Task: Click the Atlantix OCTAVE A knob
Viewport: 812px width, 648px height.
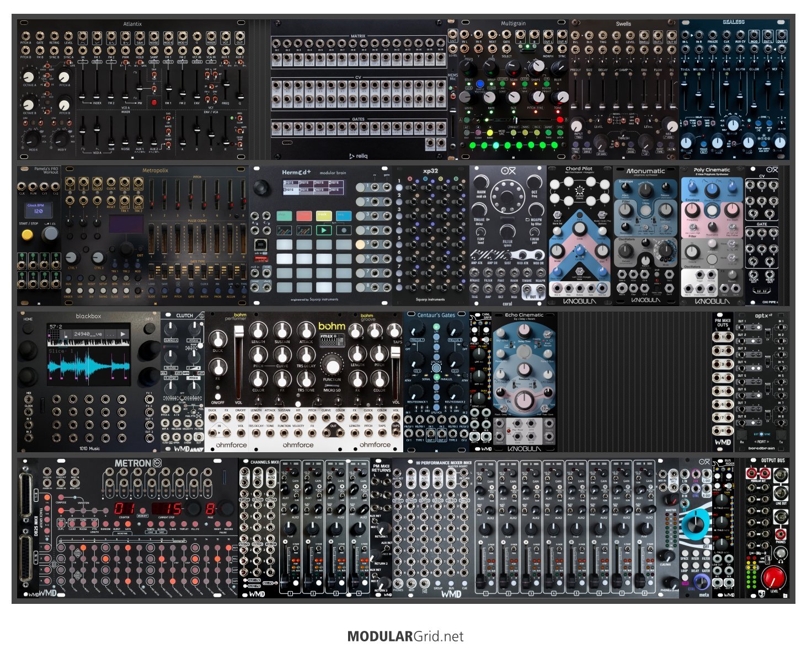Action: (x=28, y=76)
